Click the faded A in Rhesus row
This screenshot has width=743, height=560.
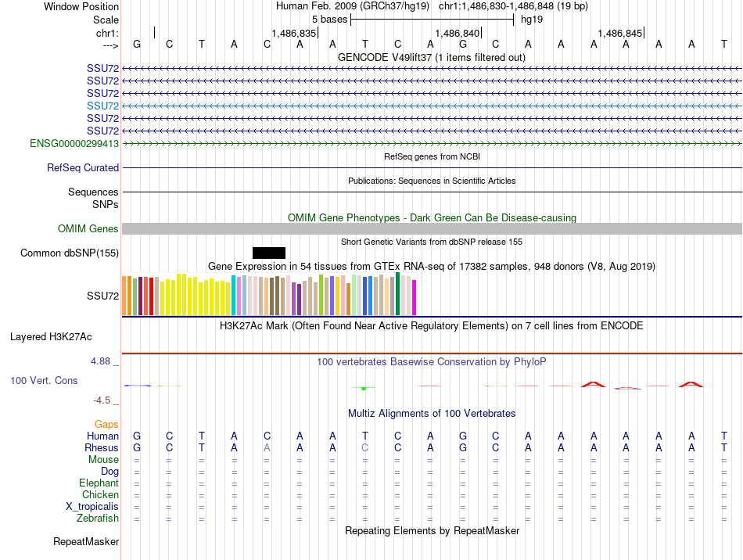point(267,447)
